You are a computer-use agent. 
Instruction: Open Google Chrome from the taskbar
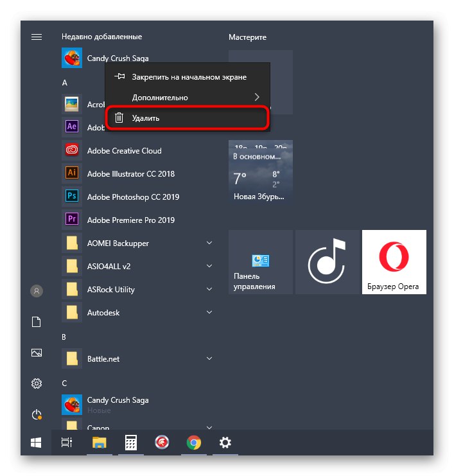[194, 443]
